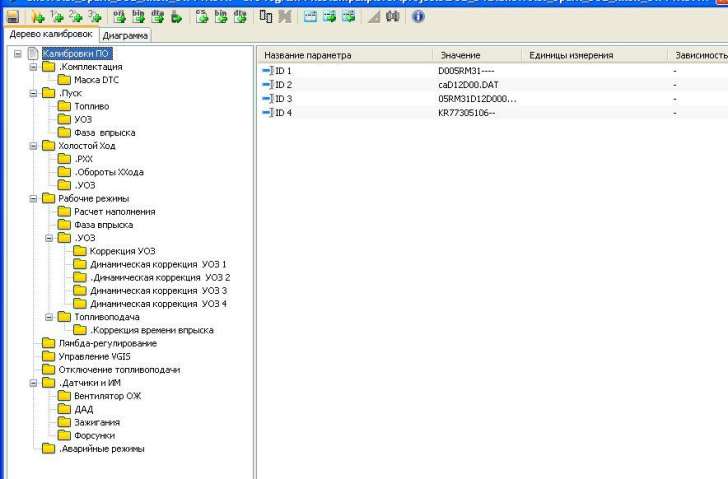
Task: Click the ID 1 parameter row icon
Action: click(267, 71)
